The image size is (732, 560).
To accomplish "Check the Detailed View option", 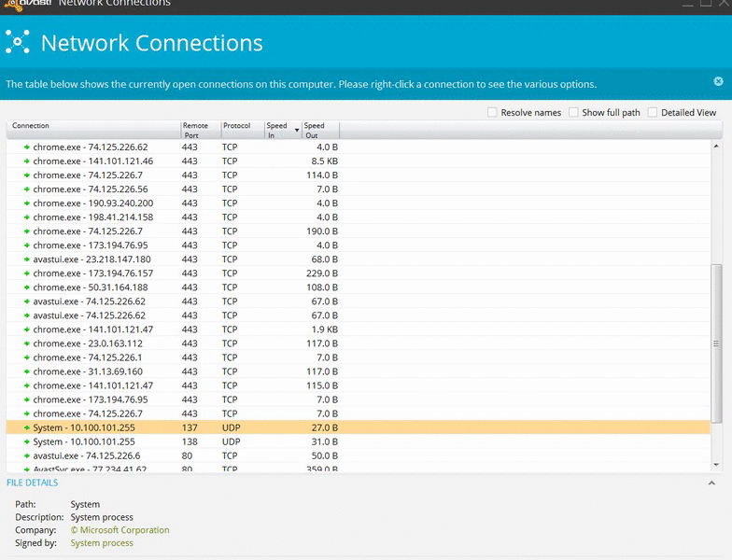I will point(653,112).
